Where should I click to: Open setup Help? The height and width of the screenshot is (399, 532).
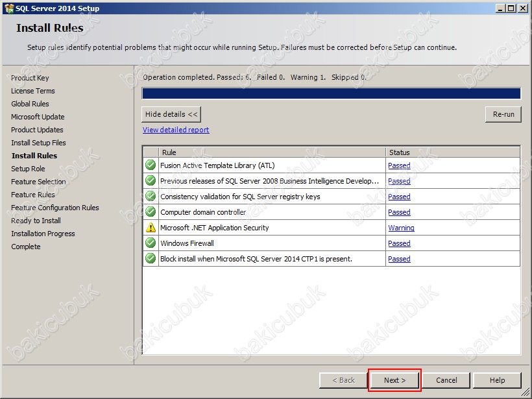point(497,380)
